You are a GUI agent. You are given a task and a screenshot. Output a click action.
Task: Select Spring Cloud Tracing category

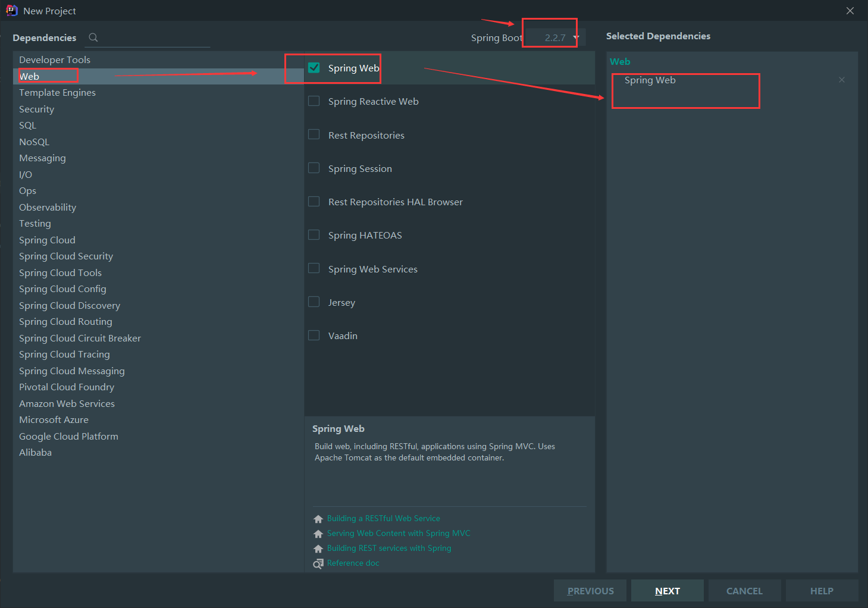(158, 354)
